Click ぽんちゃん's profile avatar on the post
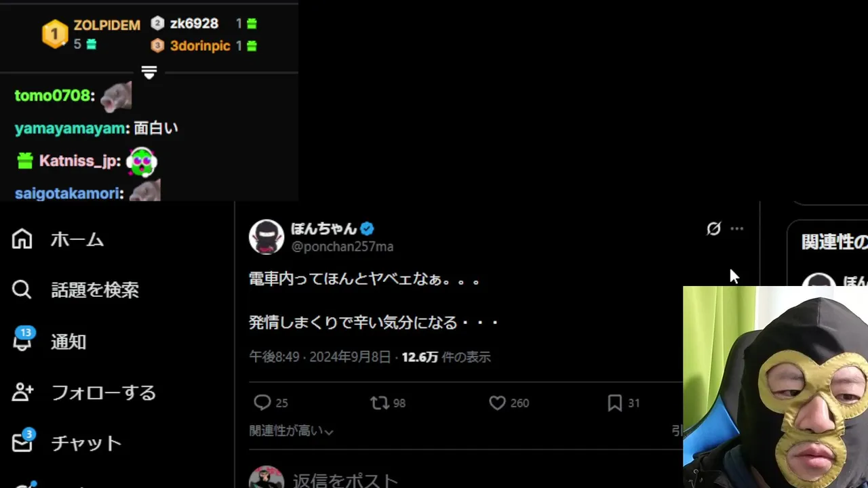 click(266, 237)
